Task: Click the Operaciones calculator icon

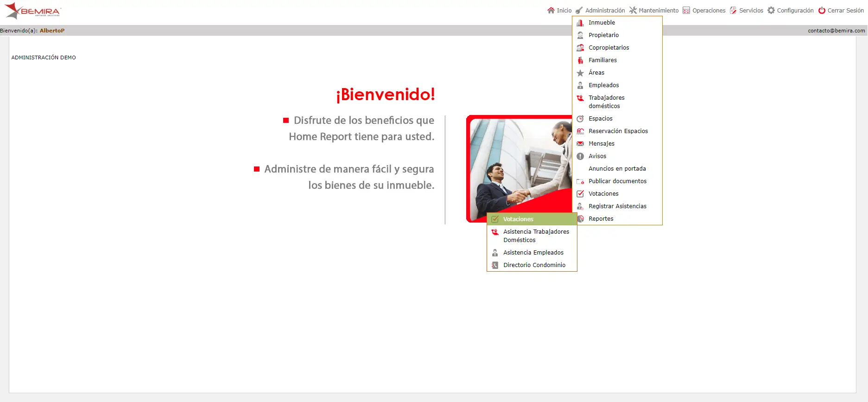Action: click(686, 10)
